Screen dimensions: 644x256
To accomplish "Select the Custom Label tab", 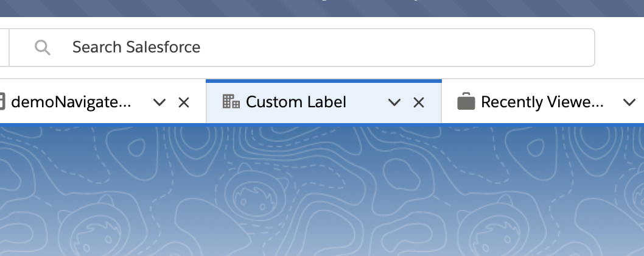I will pyautogui.click(x=296, y=102).
